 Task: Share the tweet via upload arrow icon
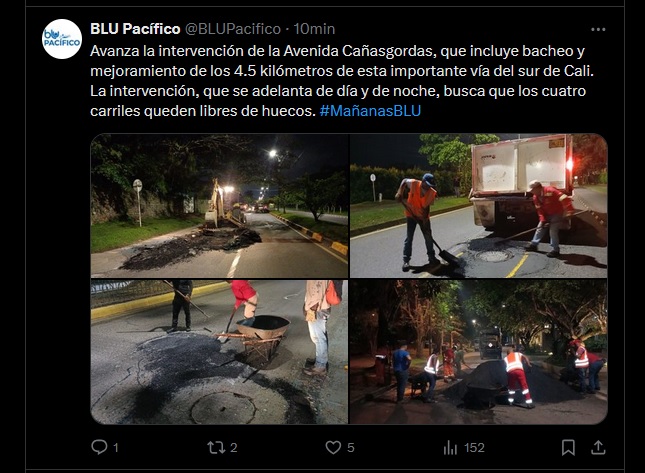(x=598, y=447)
